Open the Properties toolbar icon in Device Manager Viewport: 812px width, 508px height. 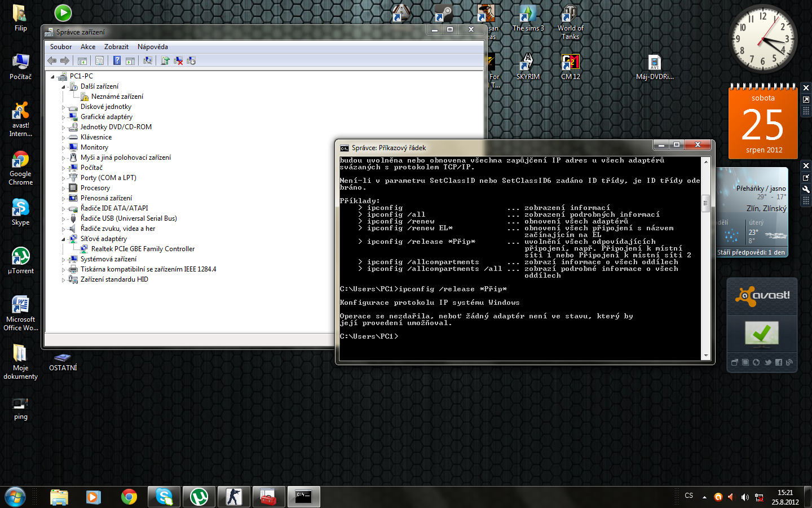coord(99,60)
